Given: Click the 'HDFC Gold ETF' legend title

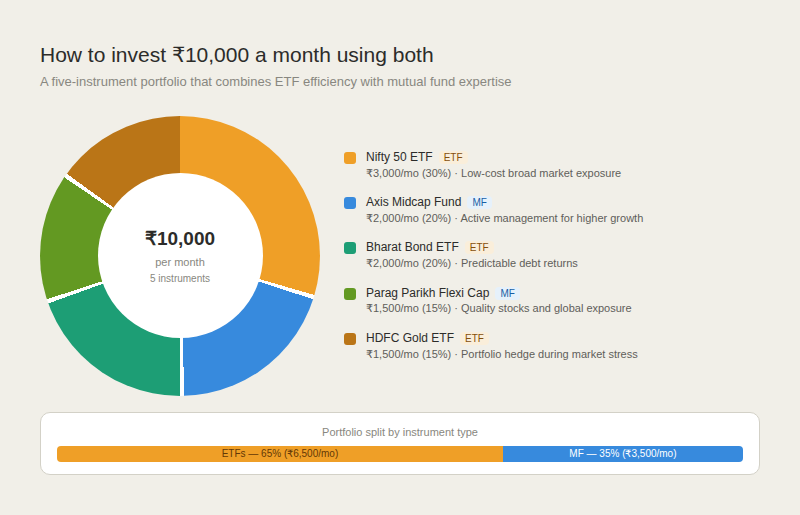Looking at the screenshot, I should 410,338.
